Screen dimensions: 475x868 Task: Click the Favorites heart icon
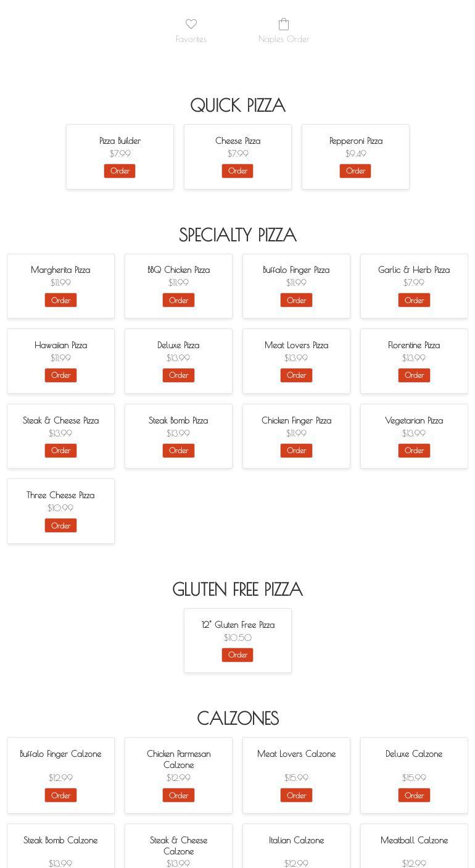191,24
